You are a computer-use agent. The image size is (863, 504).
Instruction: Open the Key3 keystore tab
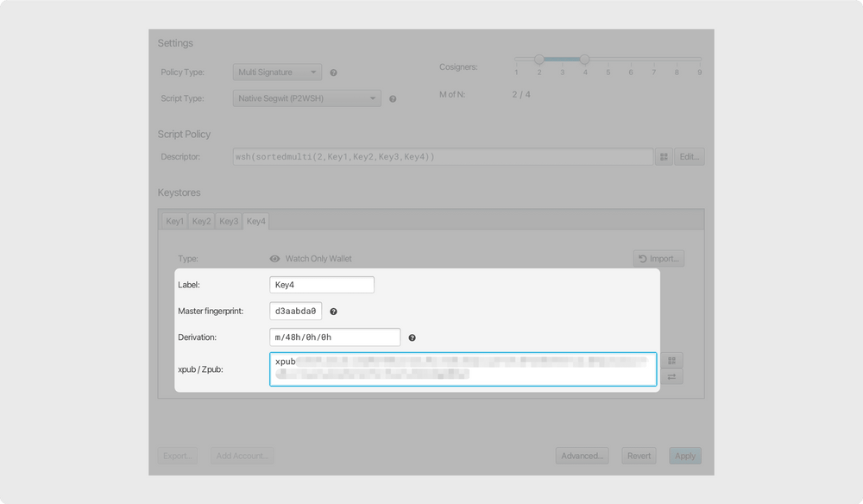[x=229, y=222]
